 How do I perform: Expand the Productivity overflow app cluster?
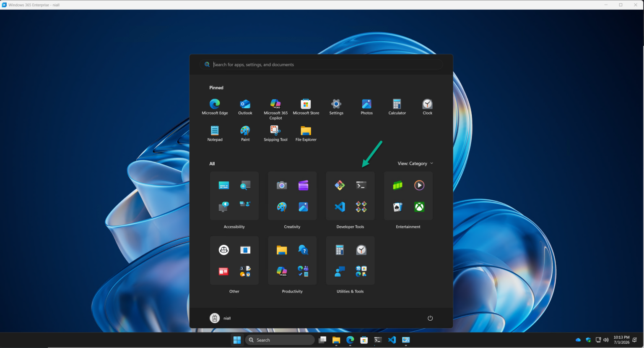303,271
